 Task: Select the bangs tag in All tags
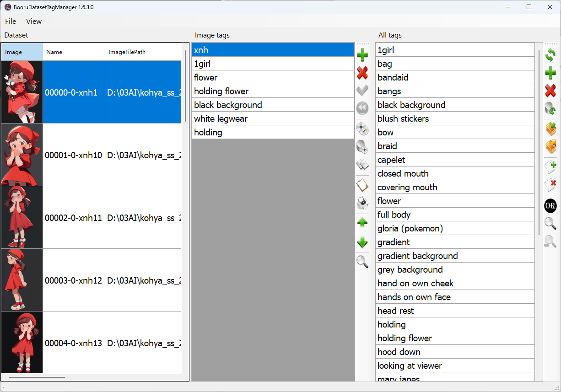pos(455,91)
